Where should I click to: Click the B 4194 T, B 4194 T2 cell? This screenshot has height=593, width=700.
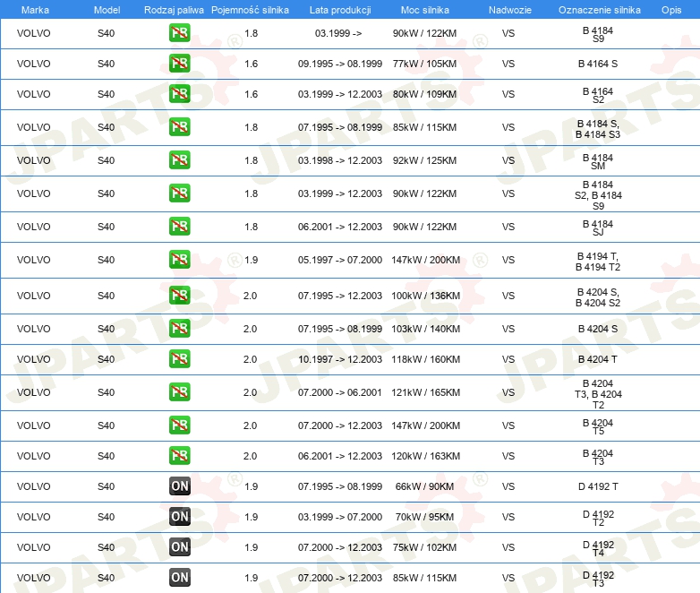point(598,262)
